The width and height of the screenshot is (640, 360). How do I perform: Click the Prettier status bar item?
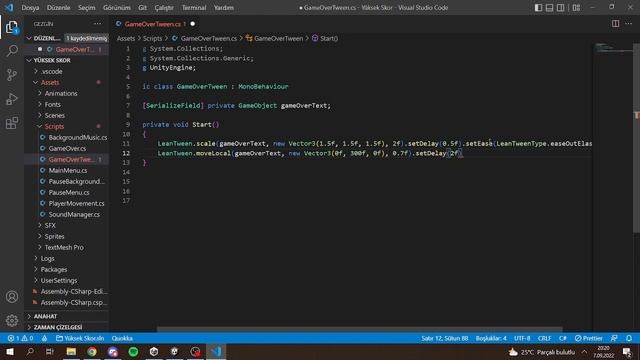point(588,338)
